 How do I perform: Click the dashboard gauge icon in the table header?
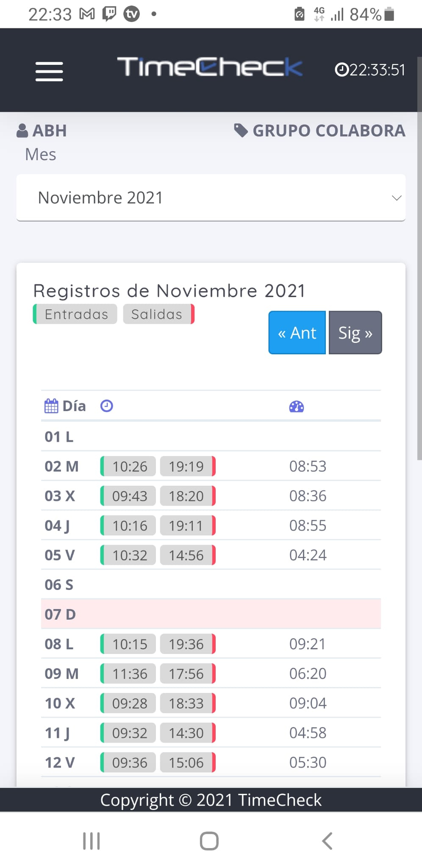tap(297, 407)
